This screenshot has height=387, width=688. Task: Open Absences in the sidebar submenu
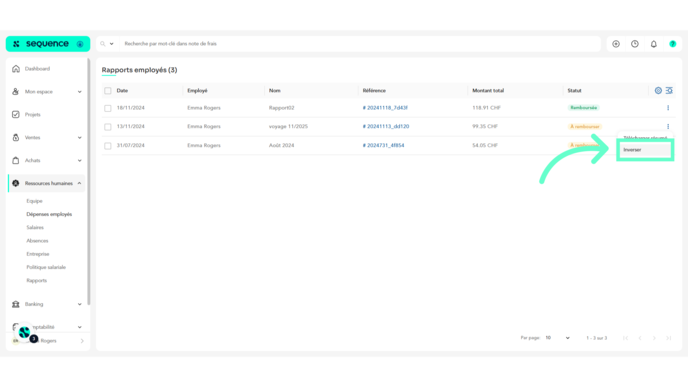point(37,240)
